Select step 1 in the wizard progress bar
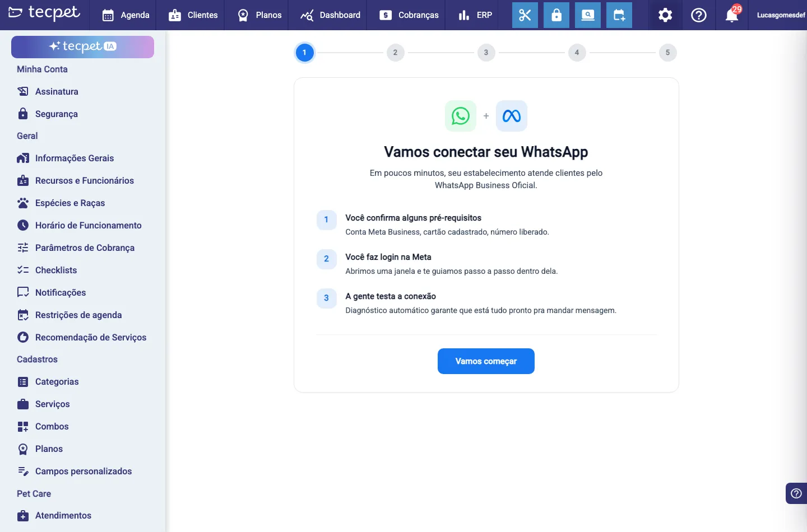The height and width of the screenshot is (532, 807). tap(304, 53)
